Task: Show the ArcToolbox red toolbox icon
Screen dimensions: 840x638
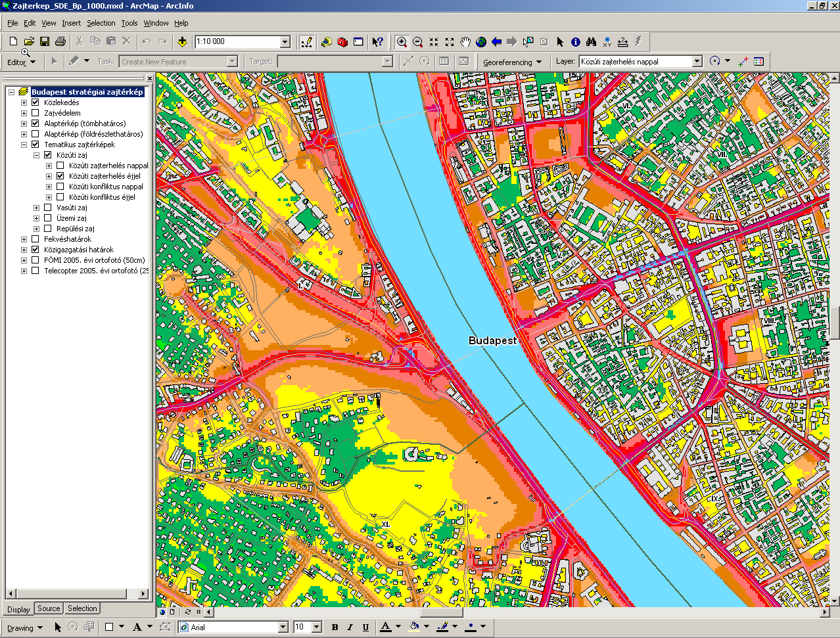Action: (x=342, y=42)
